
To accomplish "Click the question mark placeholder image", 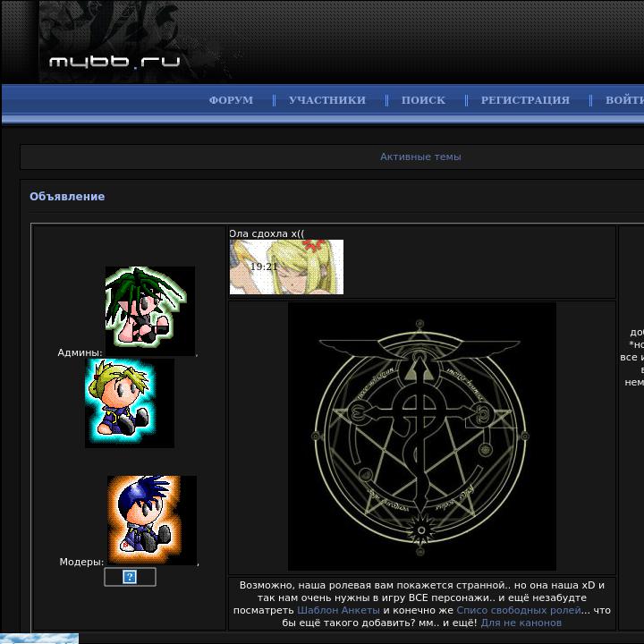I will tap(130, 577).
